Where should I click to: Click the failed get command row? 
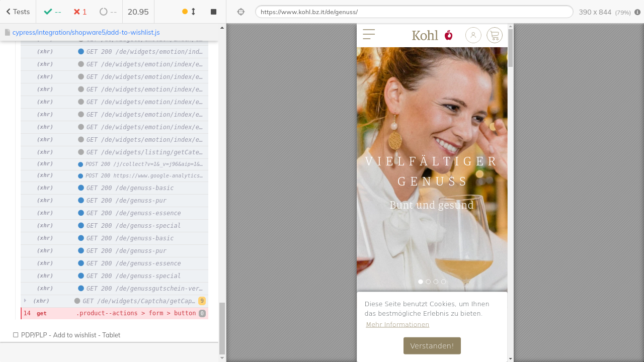tap(115, 313)
